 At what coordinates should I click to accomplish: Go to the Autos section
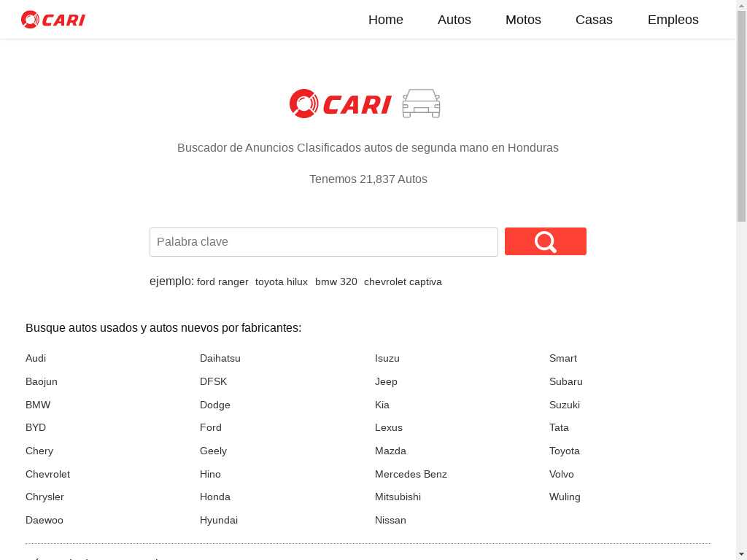tap(454, 20)
